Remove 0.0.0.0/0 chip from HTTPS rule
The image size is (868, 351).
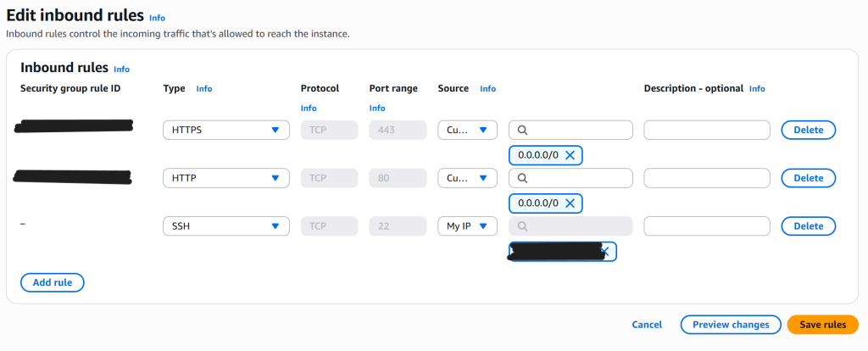pyautogui.click(x=570, y=155)
